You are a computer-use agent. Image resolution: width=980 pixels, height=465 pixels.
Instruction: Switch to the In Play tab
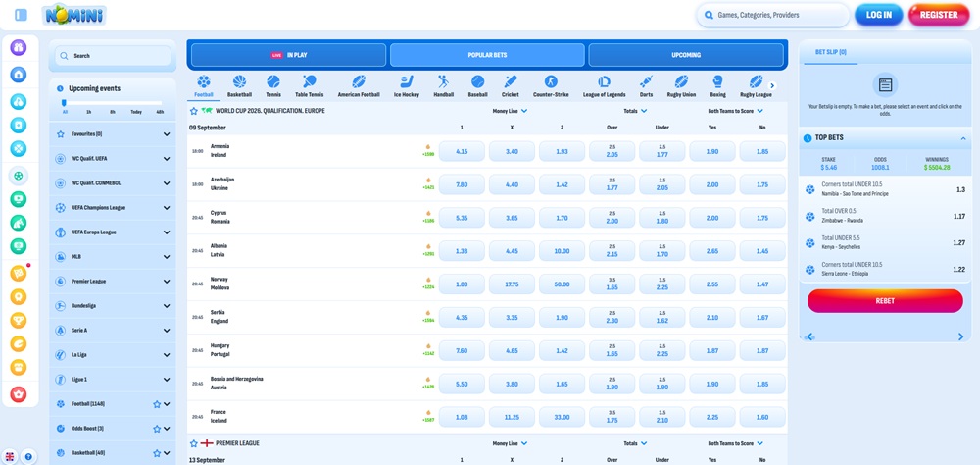tap(288, 55)
